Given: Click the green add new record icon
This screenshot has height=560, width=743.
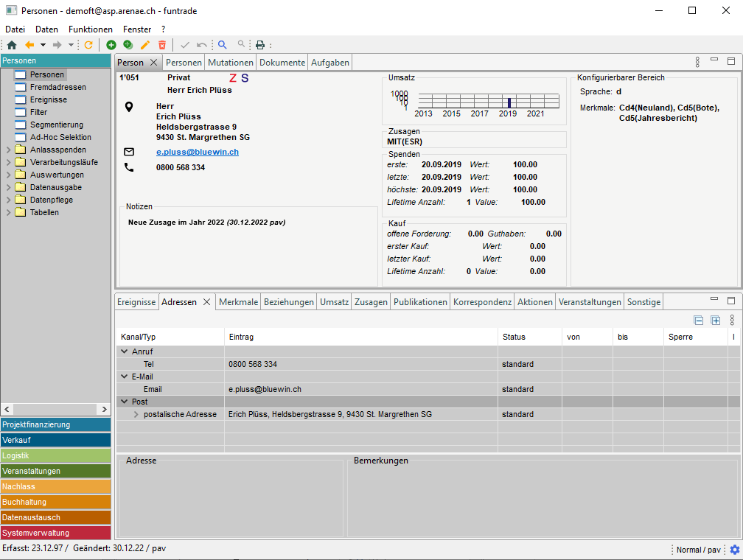Looking at the screenshot, I should (111, 45).
